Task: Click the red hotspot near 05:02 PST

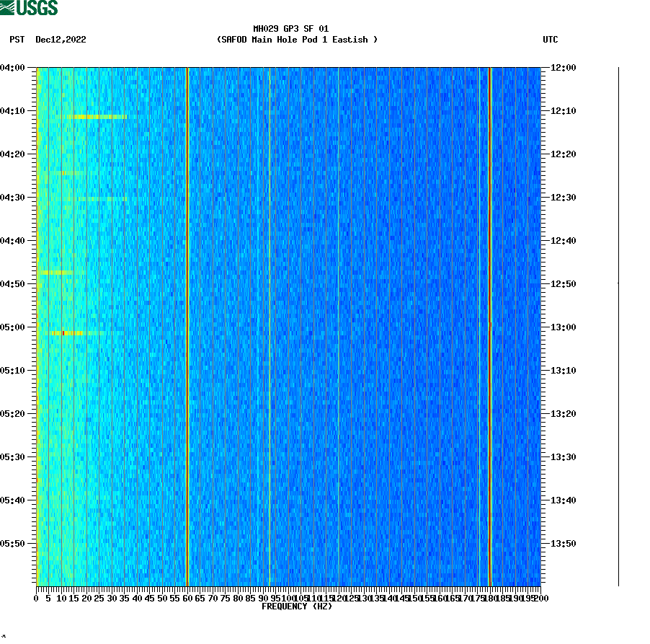Action: point(65,333)
